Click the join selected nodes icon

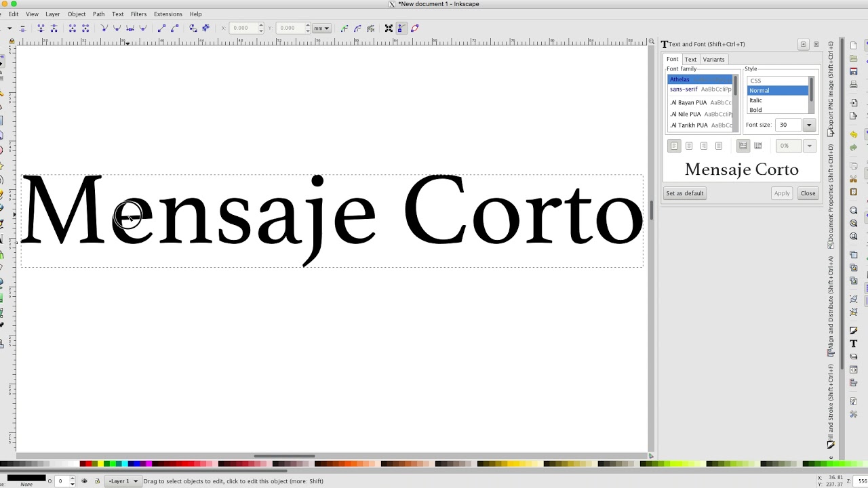[41, 28]
